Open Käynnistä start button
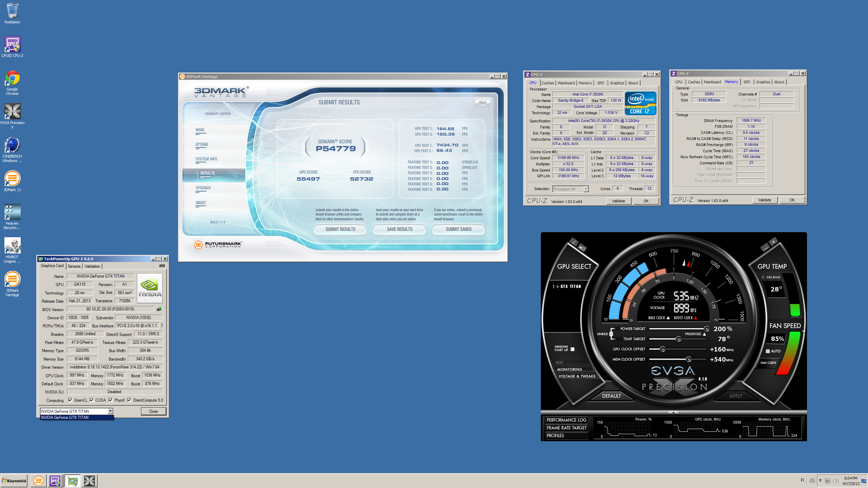 point(14,481)
